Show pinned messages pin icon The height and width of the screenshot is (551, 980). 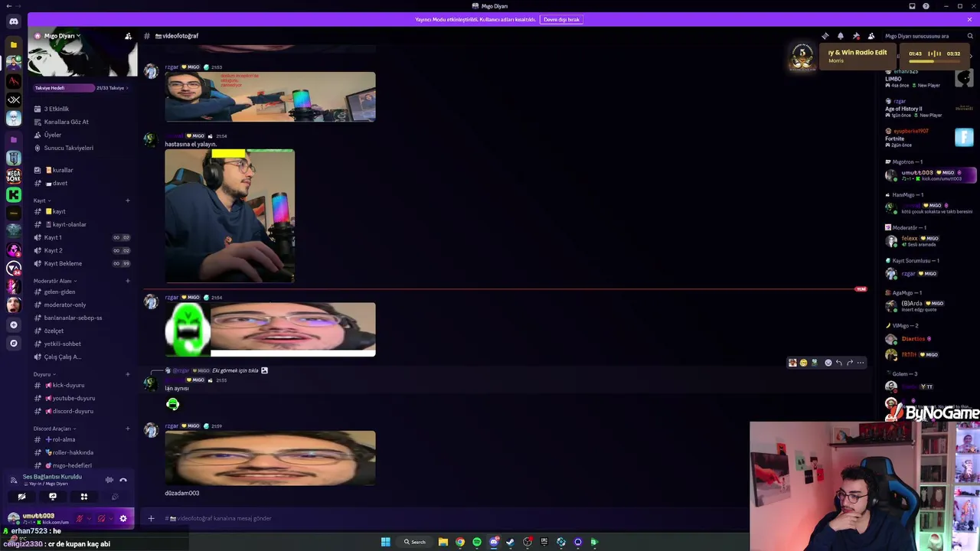856,36
